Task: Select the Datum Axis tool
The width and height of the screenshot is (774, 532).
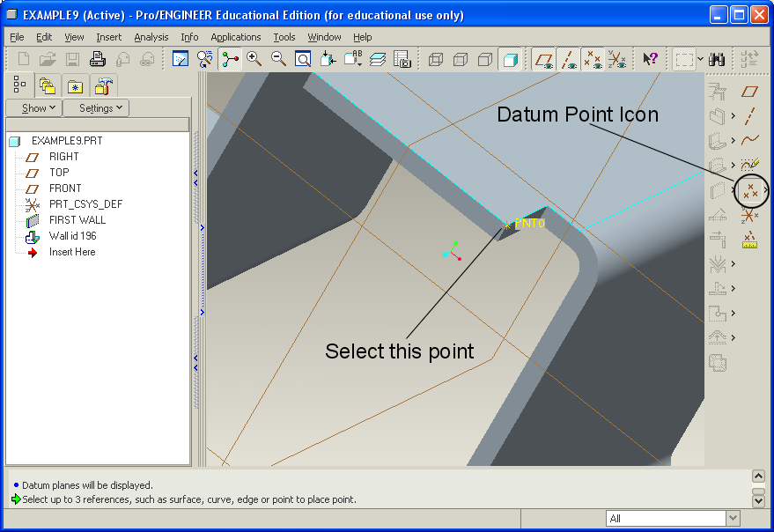Action: [x=749, y=115]
